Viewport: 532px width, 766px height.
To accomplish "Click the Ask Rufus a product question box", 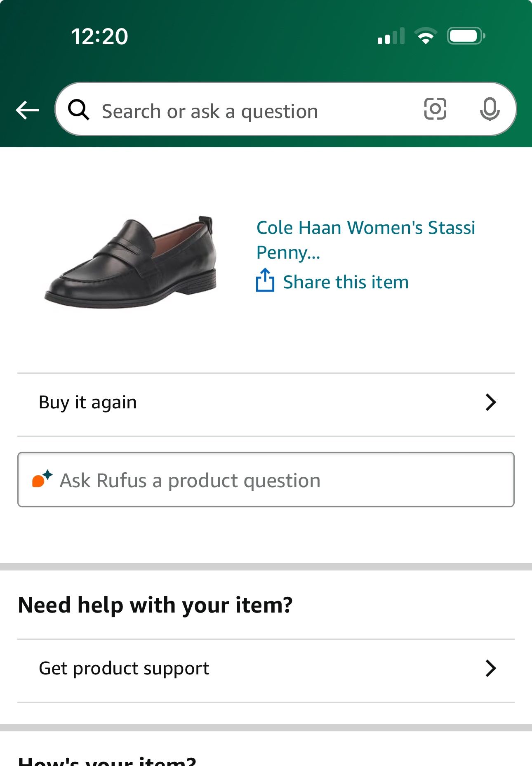I will 266,480.
